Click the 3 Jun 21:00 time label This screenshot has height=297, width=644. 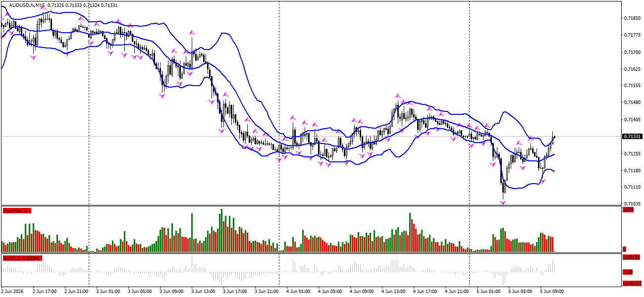(x=266, y=292)
